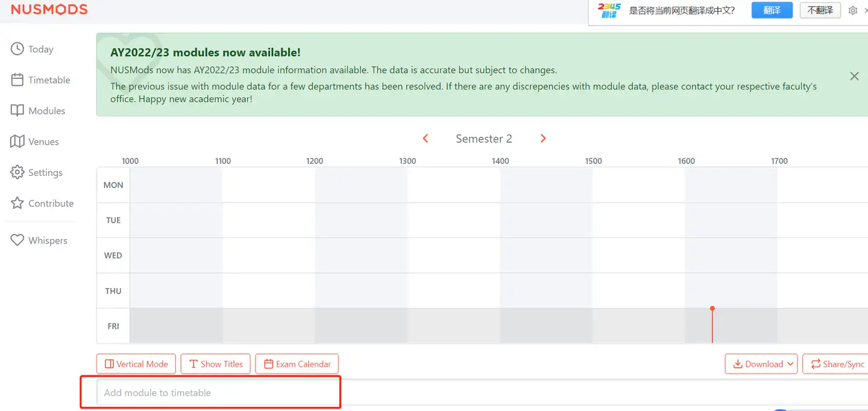
Task: Click the NUSMods logo
Action: click(49, 9)
